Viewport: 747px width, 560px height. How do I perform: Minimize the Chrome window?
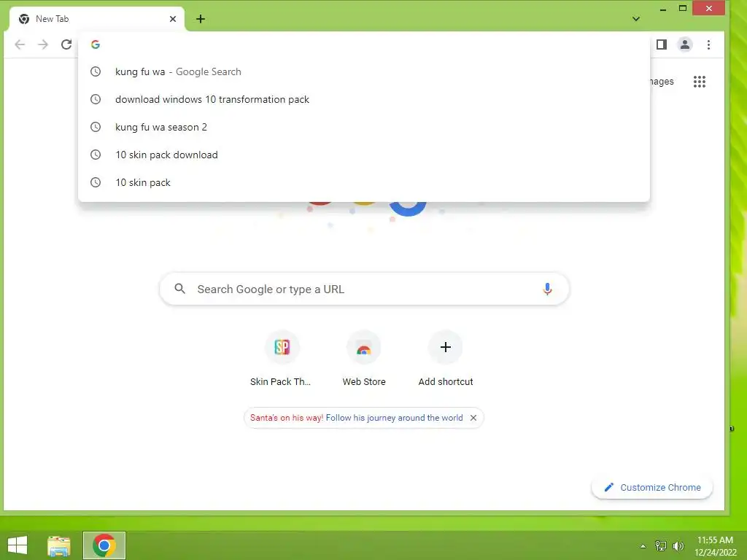[662, 9]
